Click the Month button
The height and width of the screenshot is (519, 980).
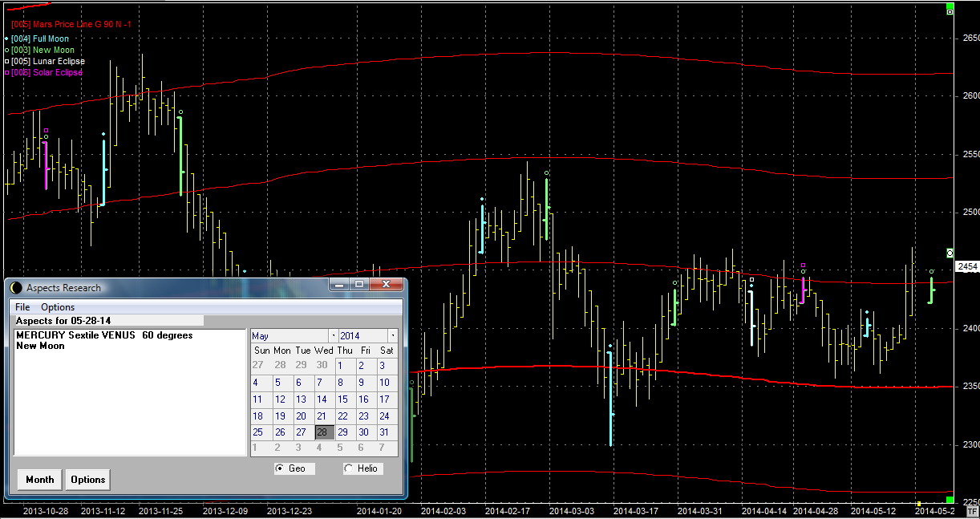click(40, 480)
